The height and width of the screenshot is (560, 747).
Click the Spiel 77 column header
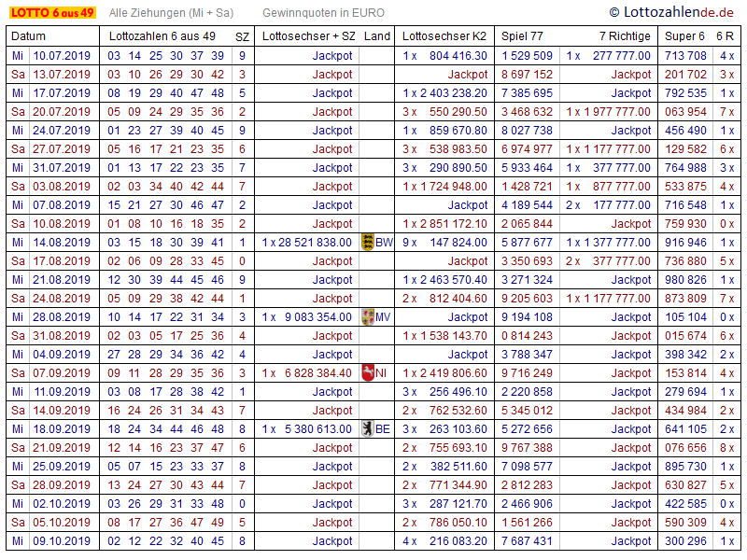pos(522,36)
